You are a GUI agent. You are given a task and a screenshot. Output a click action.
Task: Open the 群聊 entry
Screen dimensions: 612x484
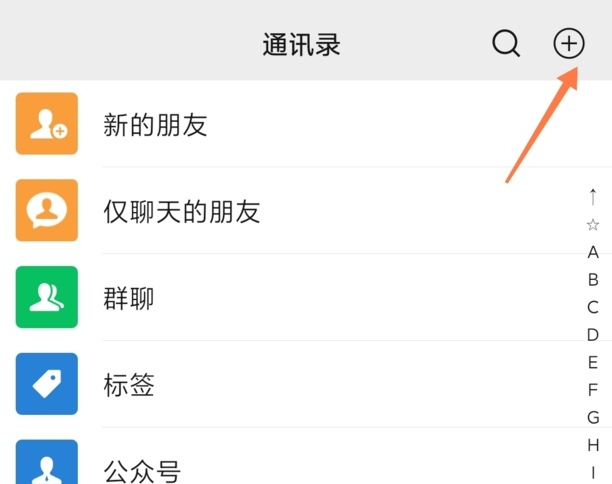(306, 297)
